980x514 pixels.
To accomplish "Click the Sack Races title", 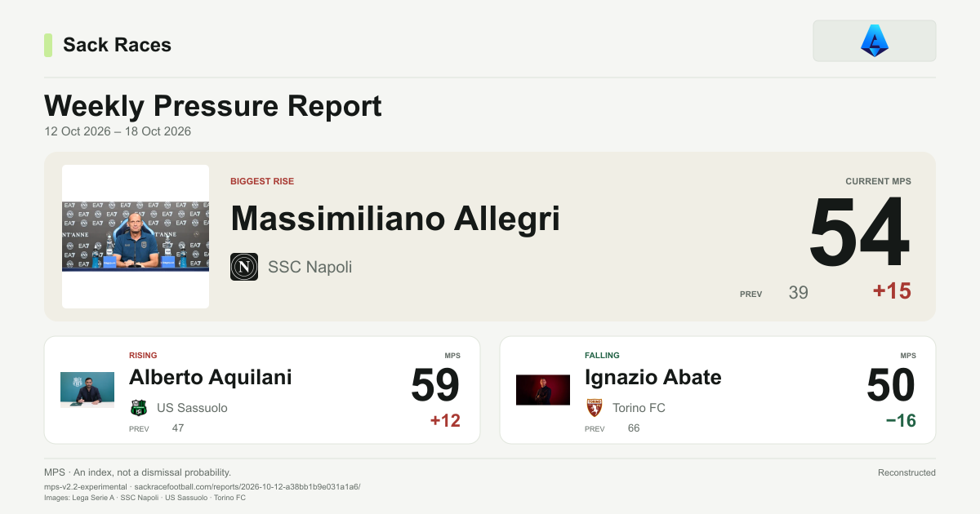I will point(117,45).
